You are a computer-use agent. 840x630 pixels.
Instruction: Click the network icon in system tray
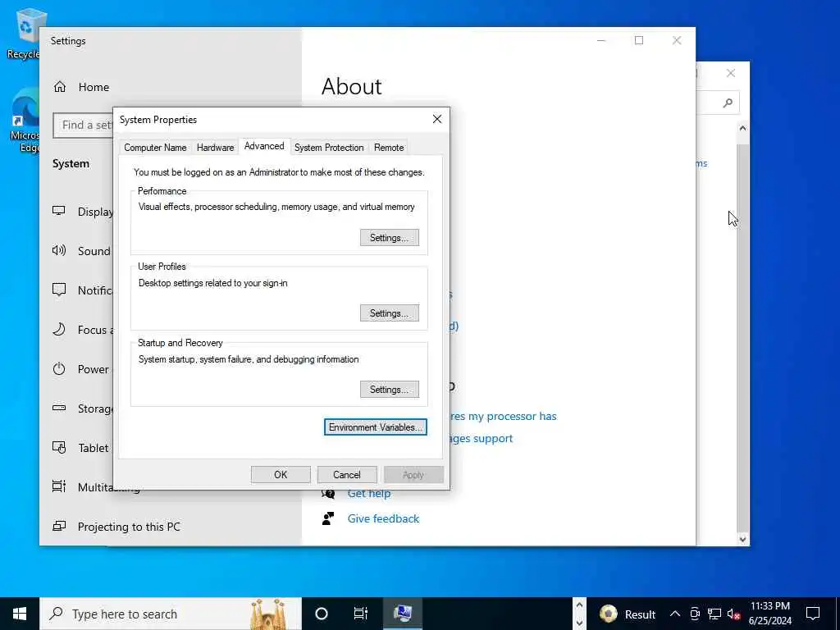pos(714,614)
